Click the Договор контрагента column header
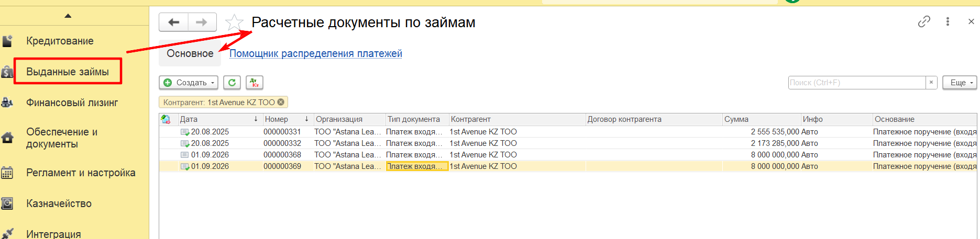980x239 pixels. point(654,119)
